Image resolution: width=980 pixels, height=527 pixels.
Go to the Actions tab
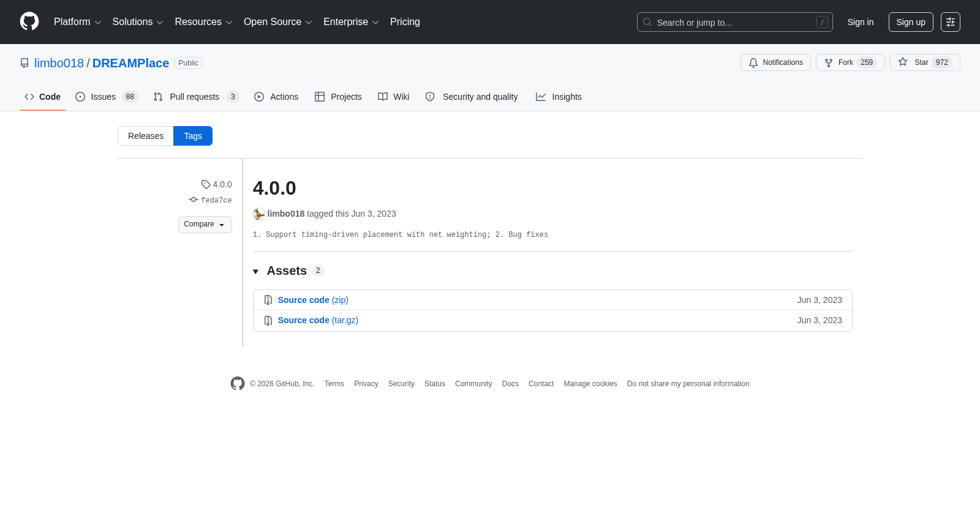click(276, 97)
